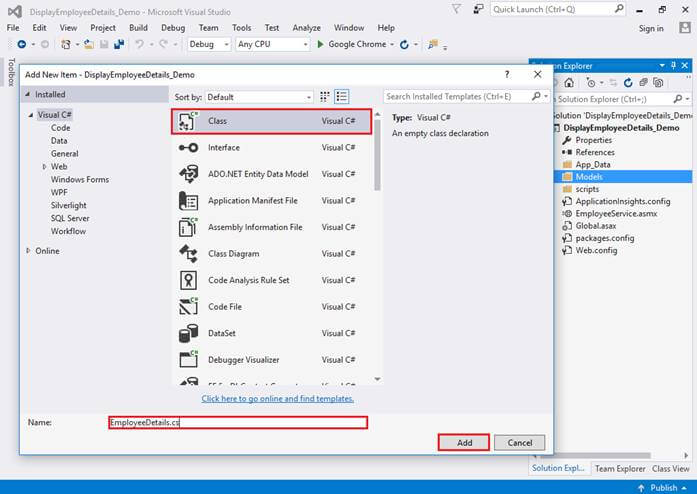The height and width of the screenshot is (494, 697).
Task: Switch to Team Explorer tab
Action: (x=620, y=469)
